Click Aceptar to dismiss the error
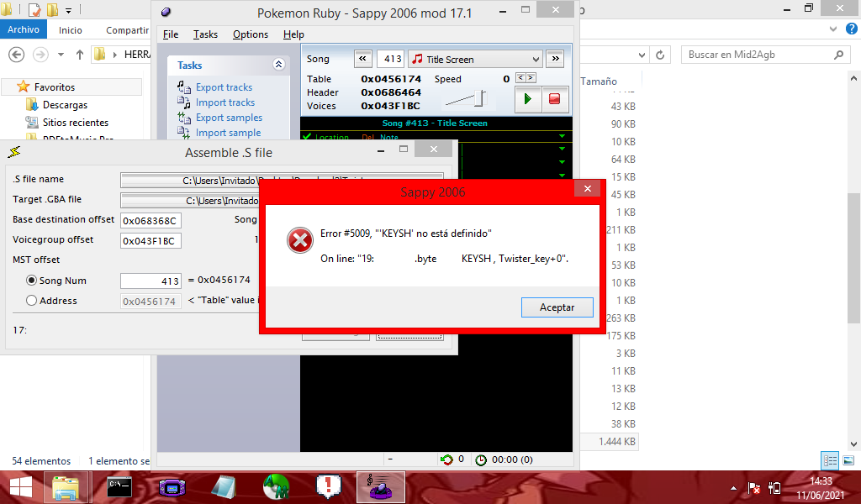 [557, 307]
